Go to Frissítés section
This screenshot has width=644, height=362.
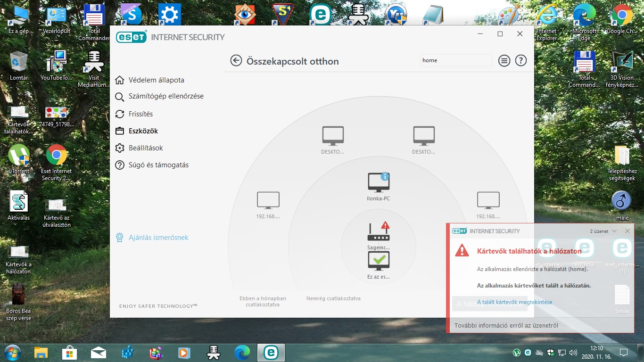coord(140,114)
